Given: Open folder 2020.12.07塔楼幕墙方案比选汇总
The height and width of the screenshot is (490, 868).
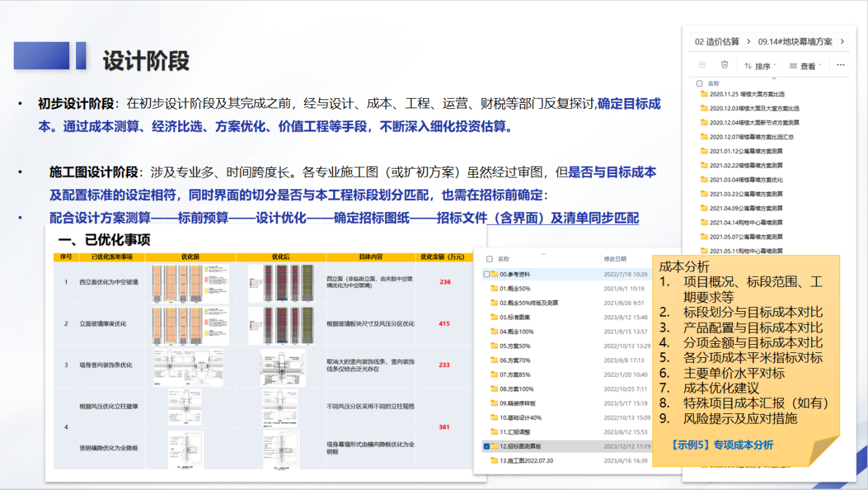Looking at the screenshot, I should [x=747, y=137].
